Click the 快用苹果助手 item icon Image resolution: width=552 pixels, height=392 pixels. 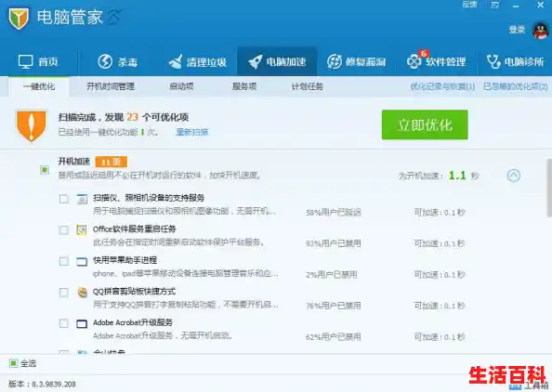click(x=82, y=262)
